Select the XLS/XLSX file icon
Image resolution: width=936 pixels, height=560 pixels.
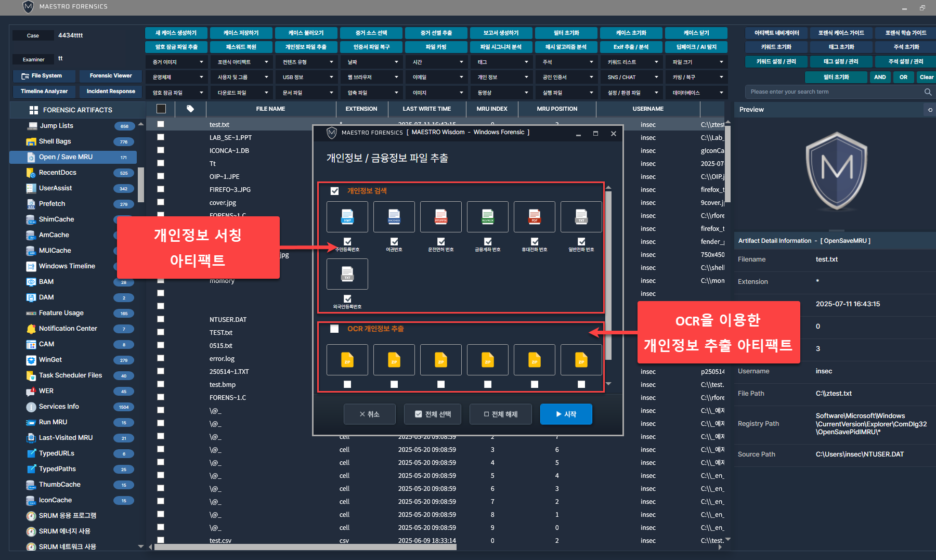[x=487, y=217]
